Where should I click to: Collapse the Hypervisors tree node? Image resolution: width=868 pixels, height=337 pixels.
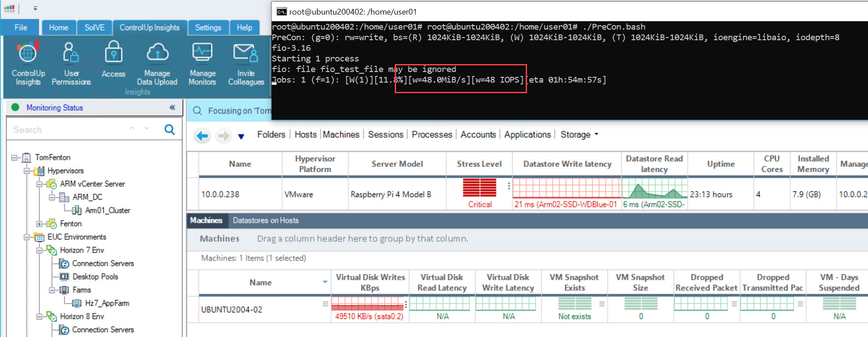26,170
